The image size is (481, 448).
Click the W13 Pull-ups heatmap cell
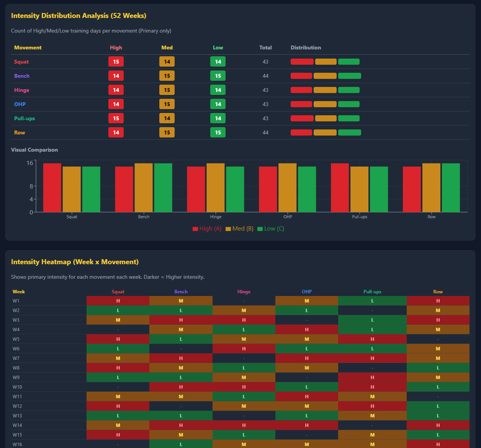pos(372,416)
